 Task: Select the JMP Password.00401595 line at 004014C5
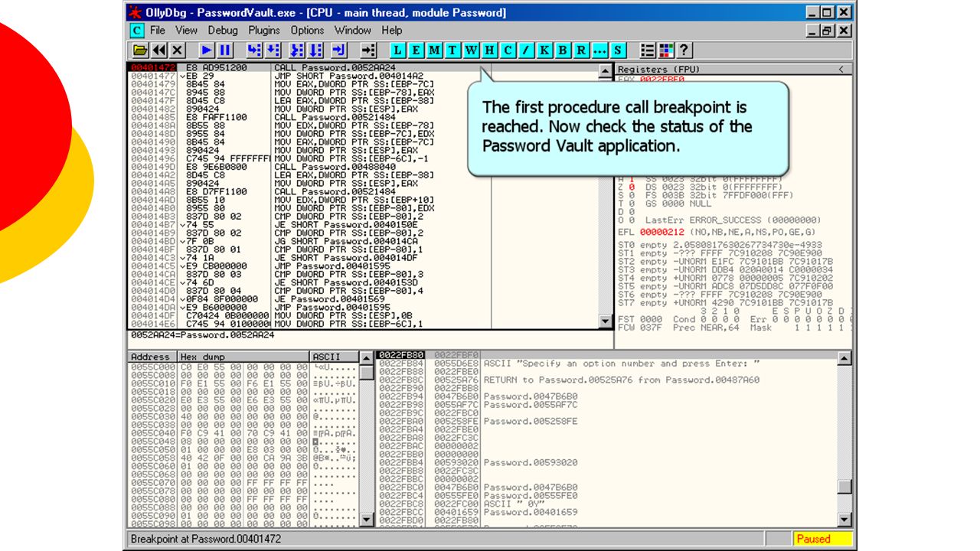click(363, 266)
